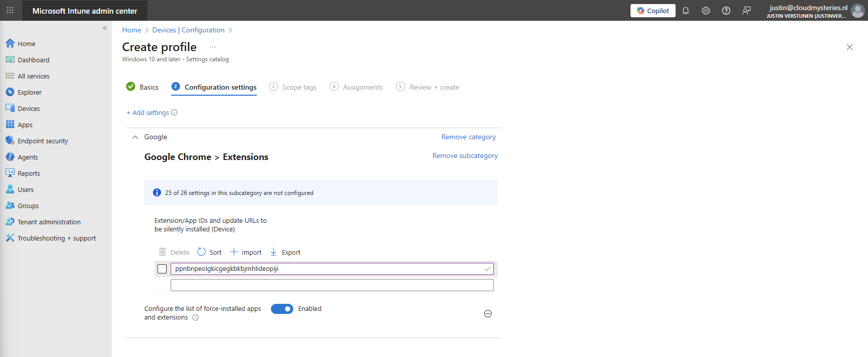This screenshot has height=357, width=868.
Task: Click the empty extension ID input field
Action: tap(332, 286)
